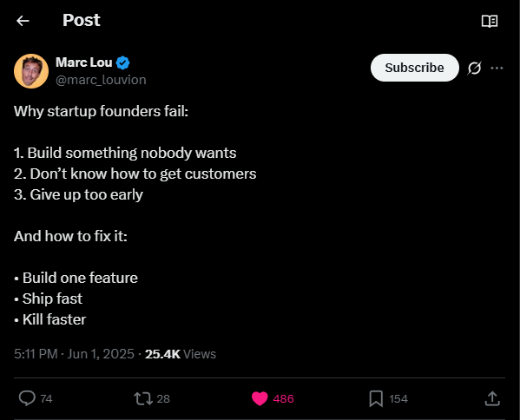
Task: Visit the @marc_louvion handle link
Action: pos(101,80)
